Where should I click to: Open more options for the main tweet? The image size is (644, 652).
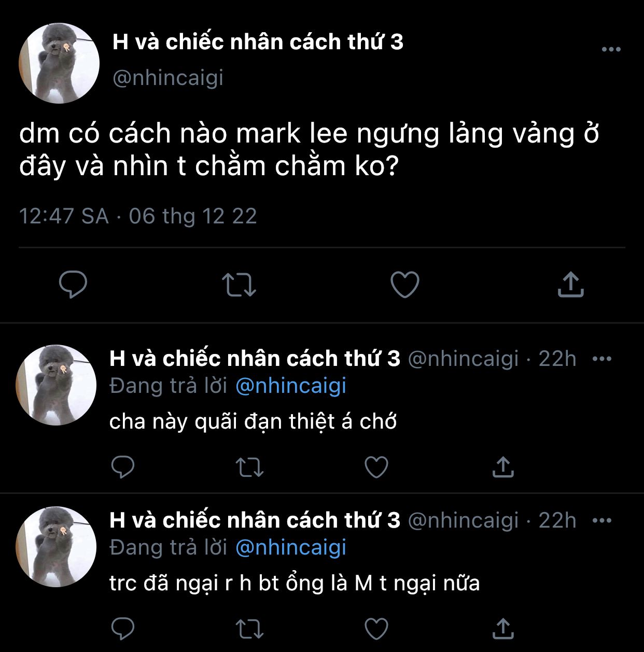click(x=611, y=49)
